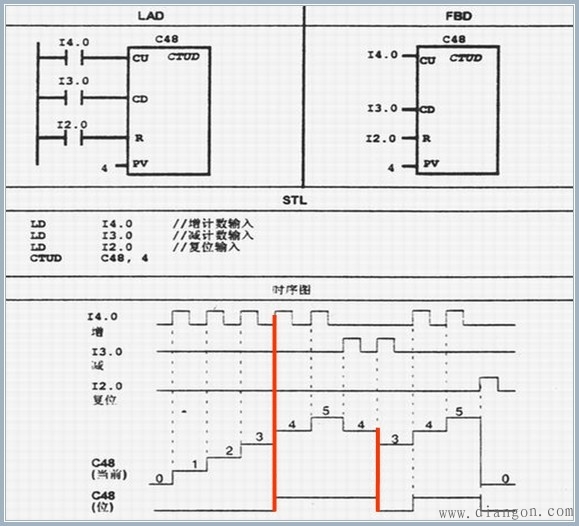579x526 pixels.
Task: Click the preset value 4 on FBD block
Action: click(x=391, y=168)
